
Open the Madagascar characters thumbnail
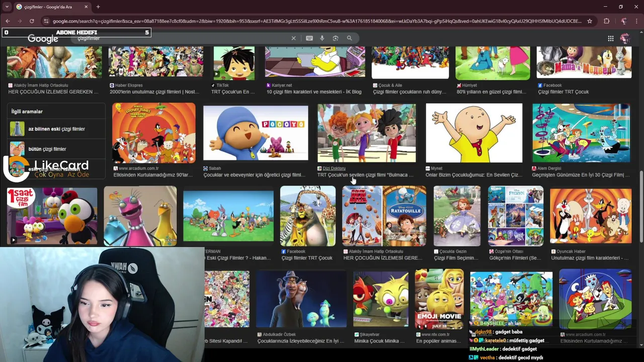pos(308,216)
